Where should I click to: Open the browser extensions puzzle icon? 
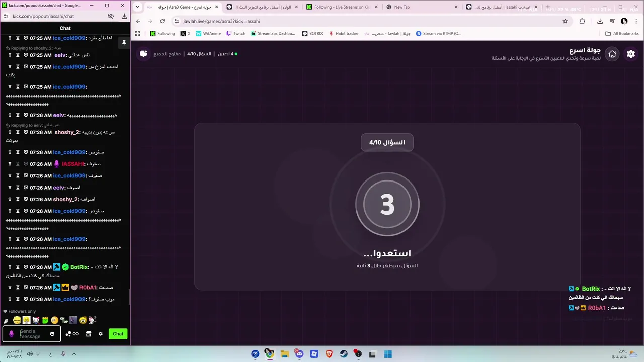click(x=582, y=21)
